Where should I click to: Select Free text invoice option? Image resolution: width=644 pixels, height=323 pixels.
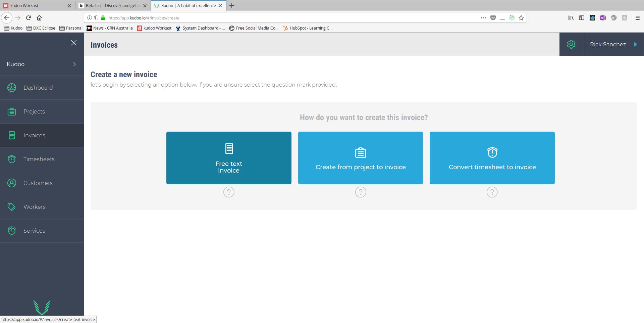(x=229, y=158)
